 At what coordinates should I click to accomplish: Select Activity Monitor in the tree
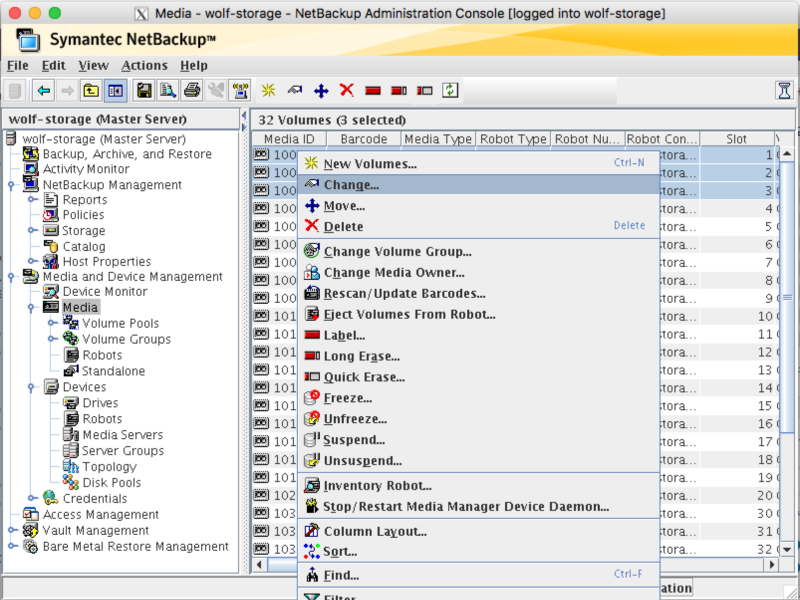click(85, 169)
